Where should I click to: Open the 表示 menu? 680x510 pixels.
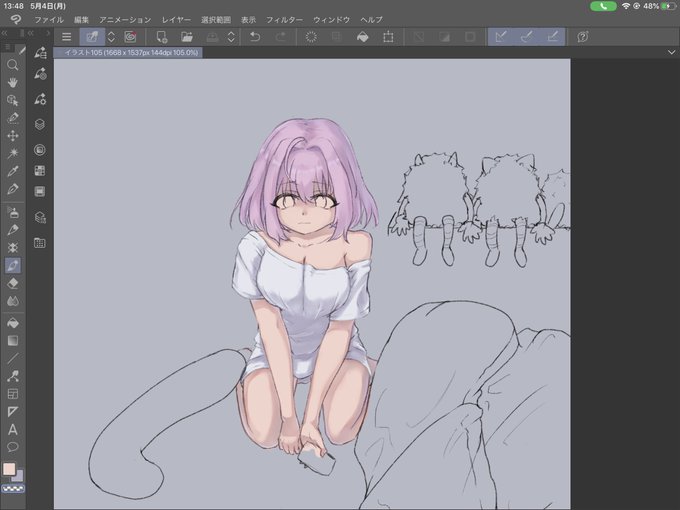click(248, 20)
